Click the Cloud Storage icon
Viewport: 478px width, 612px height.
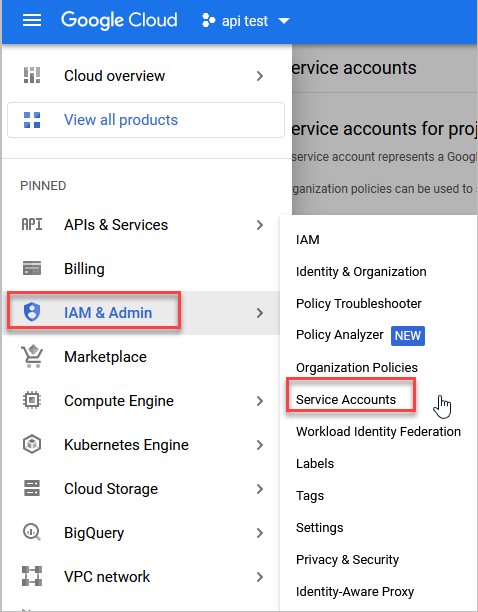32,488
